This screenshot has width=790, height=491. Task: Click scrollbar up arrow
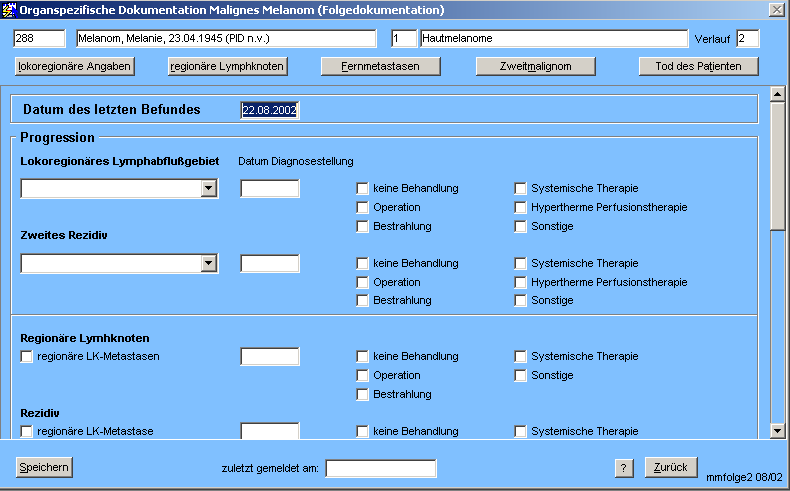tap(777, 94)
